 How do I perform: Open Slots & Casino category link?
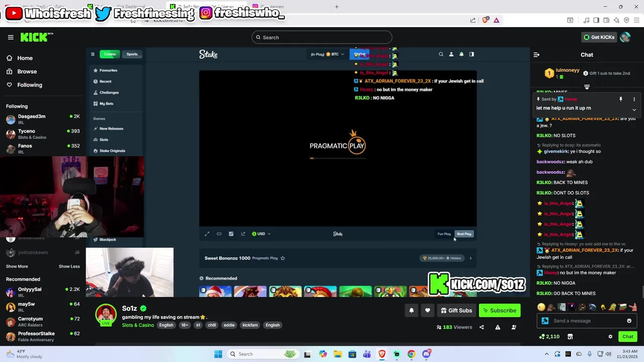pyautogui.click(x=138, y=325)
